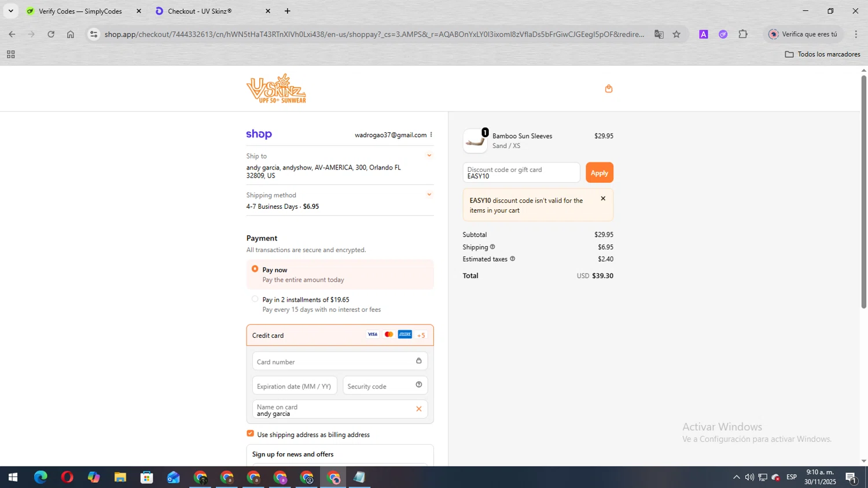Reload the checkout page
This screenshot has width=868, height=488.
(51, 34)
